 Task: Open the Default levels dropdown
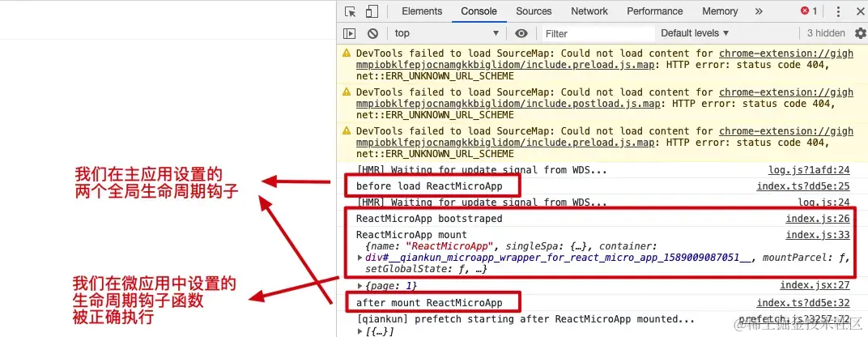(695, 33)
